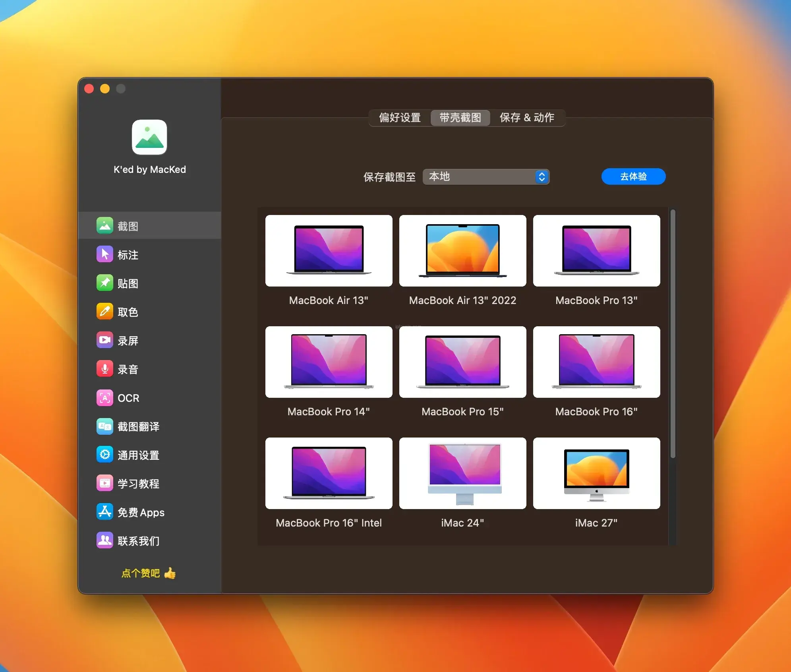Viewport: 791px width, 672px height.
Task: Choose the MacBook Pro 15" device frame
Action: [463, 362]
